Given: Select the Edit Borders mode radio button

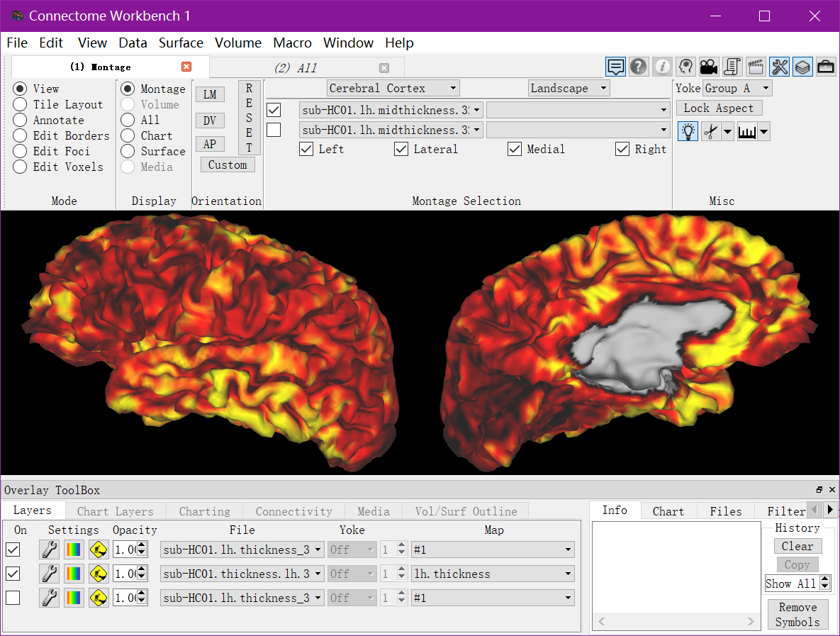Looking at the screenshot, I should coord(20,135).
